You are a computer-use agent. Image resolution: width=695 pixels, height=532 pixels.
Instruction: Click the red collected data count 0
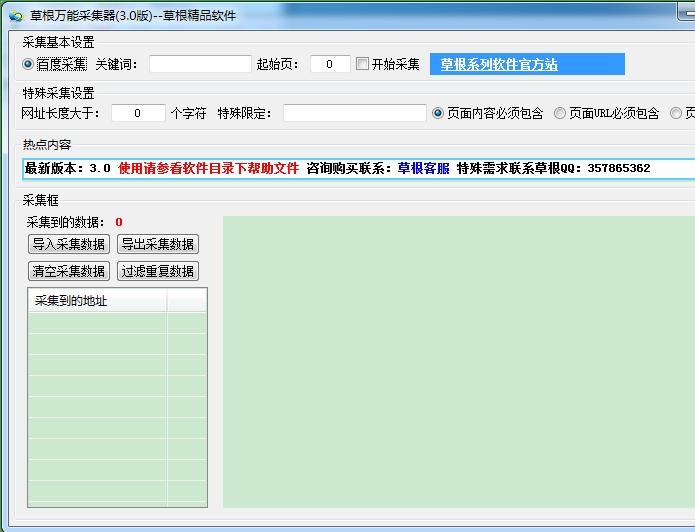[x=119, y=222]
